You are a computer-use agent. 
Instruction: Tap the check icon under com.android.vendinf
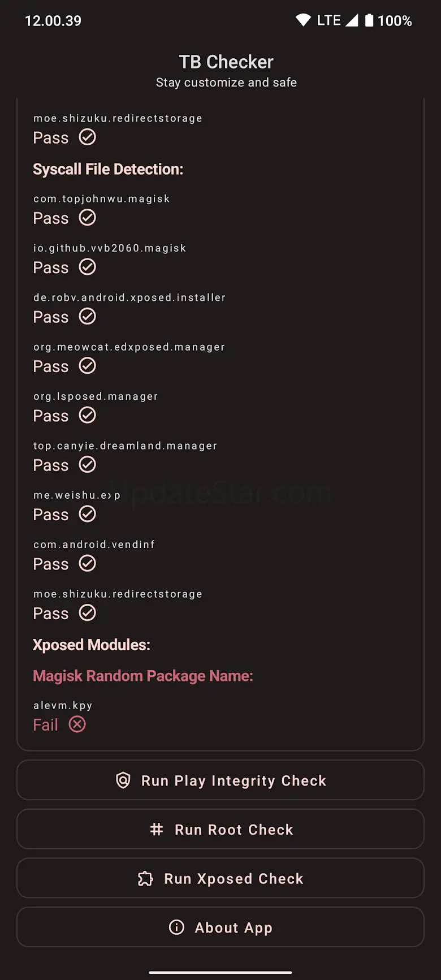click(88, 564)
